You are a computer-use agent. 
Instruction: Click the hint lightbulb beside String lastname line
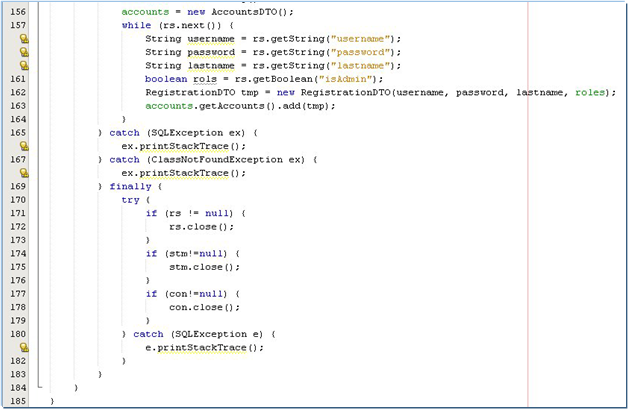click(x=24, y=65)
